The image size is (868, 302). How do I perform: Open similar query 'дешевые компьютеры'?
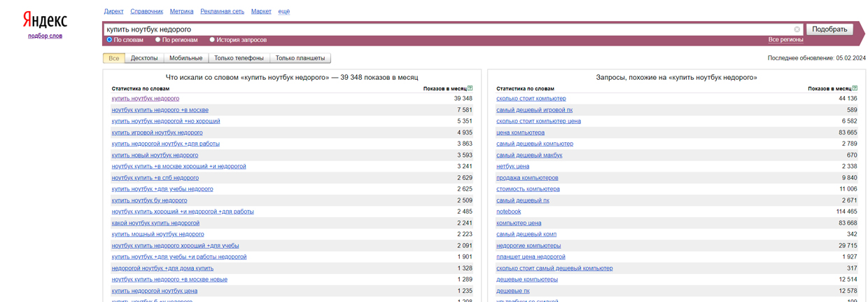point(527,280)
